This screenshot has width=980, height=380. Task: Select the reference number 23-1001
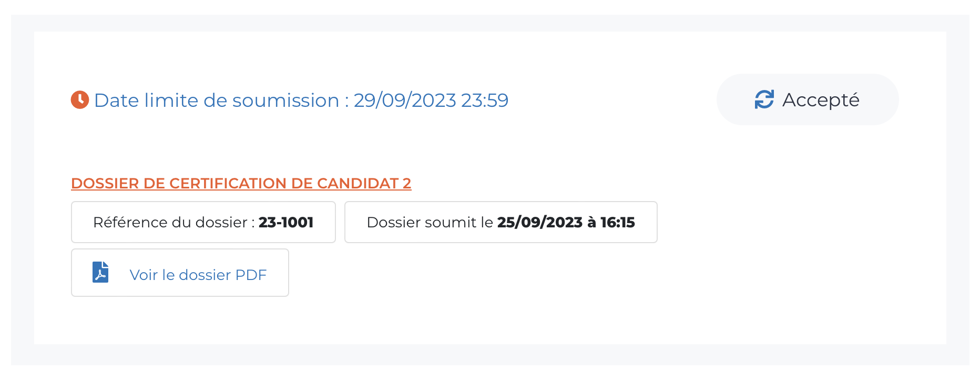286,223
